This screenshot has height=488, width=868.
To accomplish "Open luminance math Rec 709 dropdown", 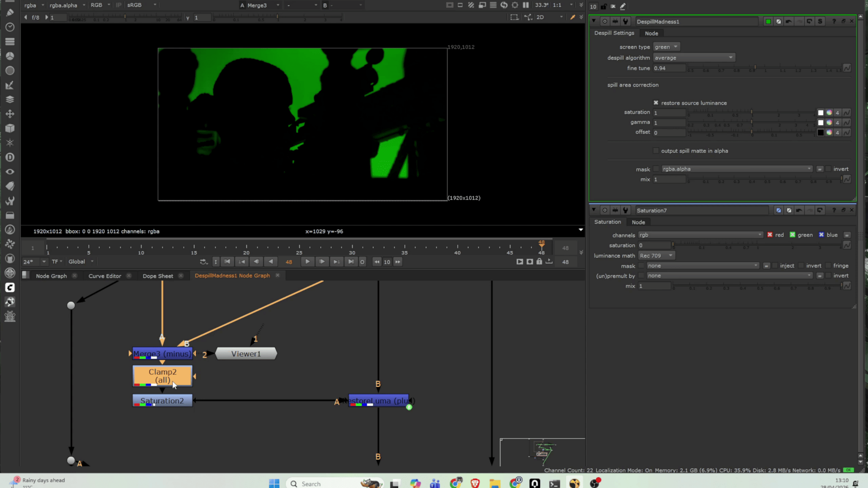I will click(656, 256).
